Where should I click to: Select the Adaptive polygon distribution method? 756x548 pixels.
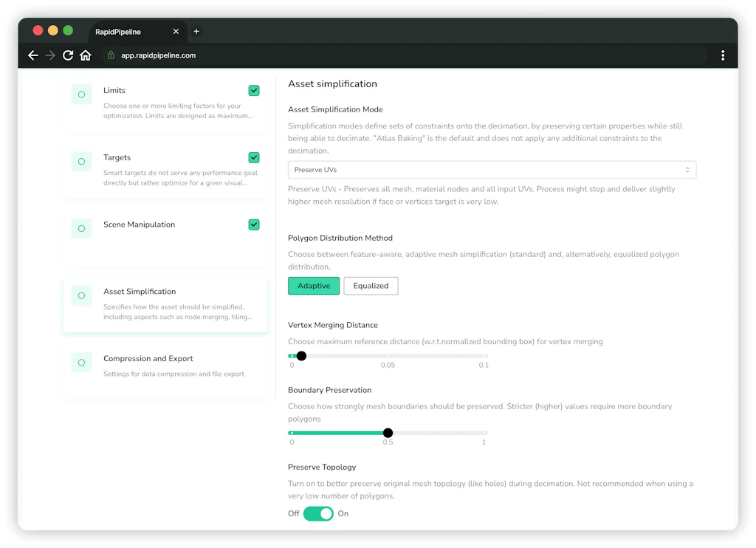pos(313,286)
